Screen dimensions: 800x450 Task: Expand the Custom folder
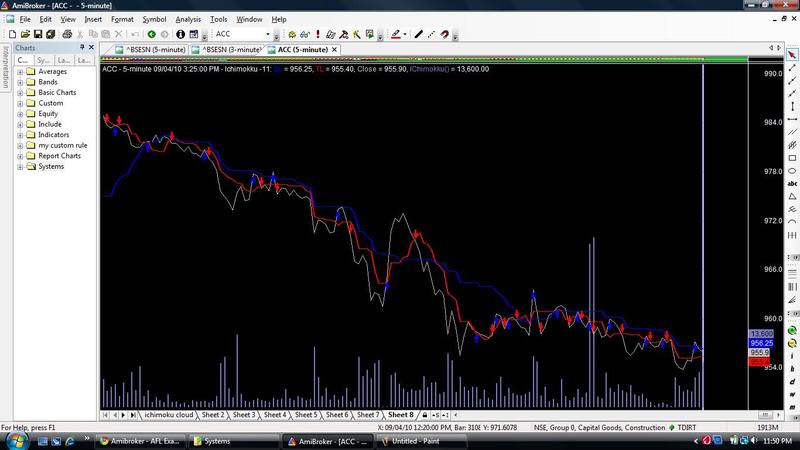20,104
